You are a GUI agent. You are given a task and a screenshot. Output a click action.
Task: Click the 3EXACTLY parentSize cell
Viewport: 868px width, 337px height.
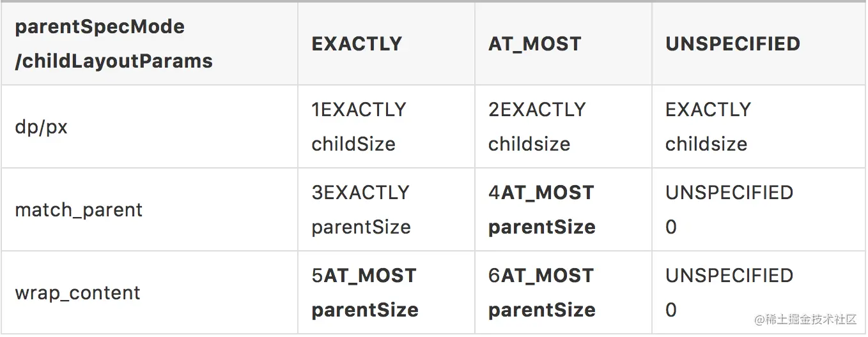click(360, 209)
